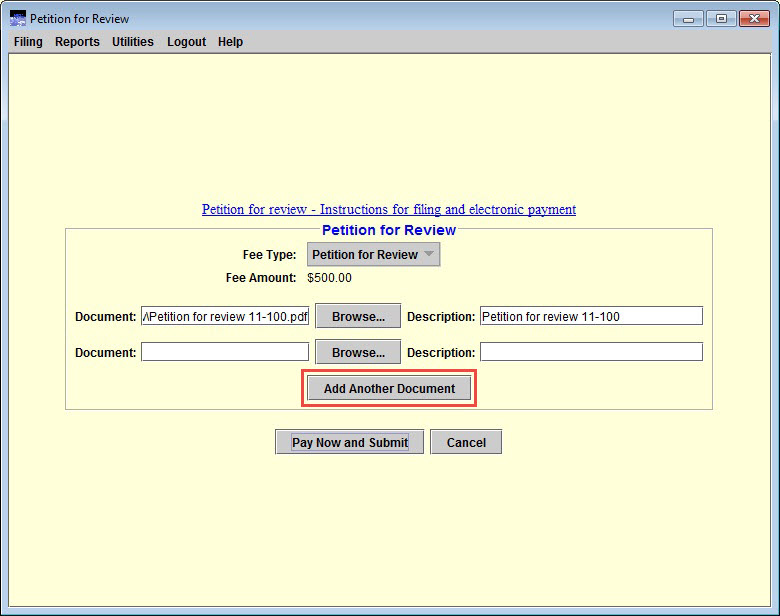Click Pay Now and Submit
The image size is (780, 616).
[x=349, y=442]
